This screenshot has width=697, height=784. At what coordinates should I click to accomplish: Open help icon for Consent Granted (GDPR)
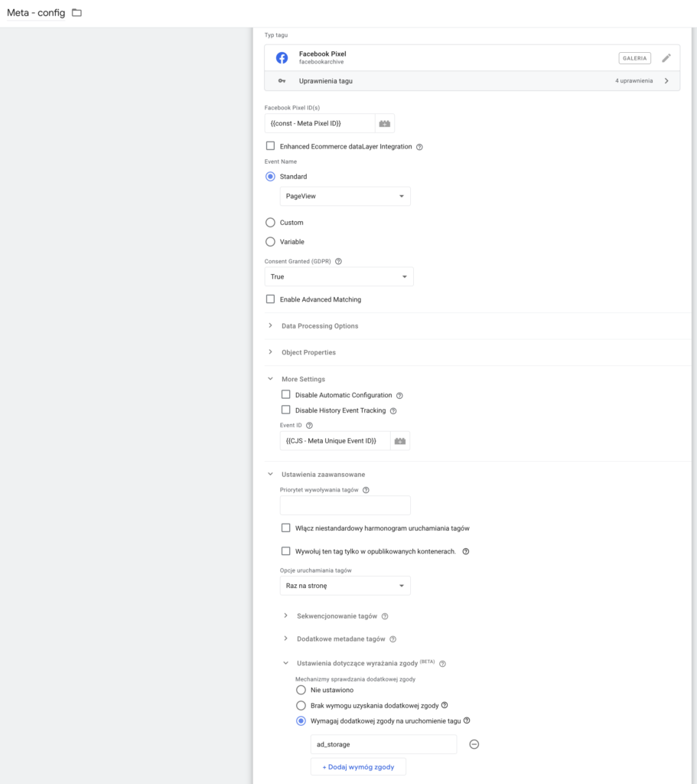tap(338, 261)
